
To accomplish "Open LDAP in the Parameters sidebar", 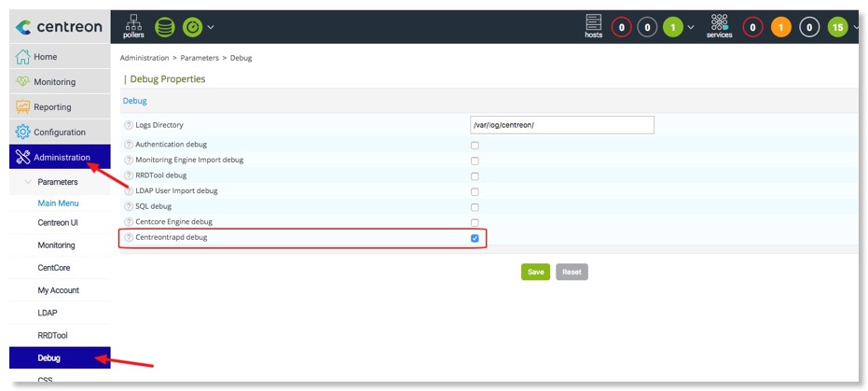I will [x=48, y=313].
